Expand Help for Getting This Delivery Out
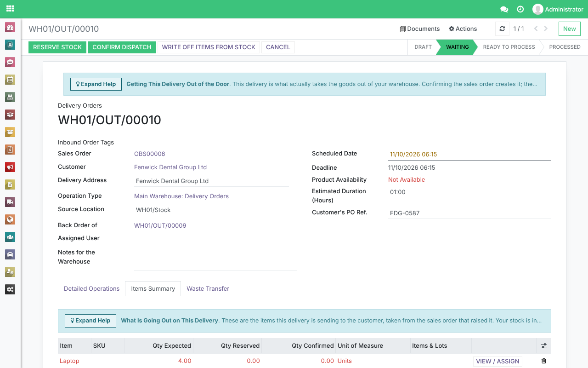 (96, 84)
